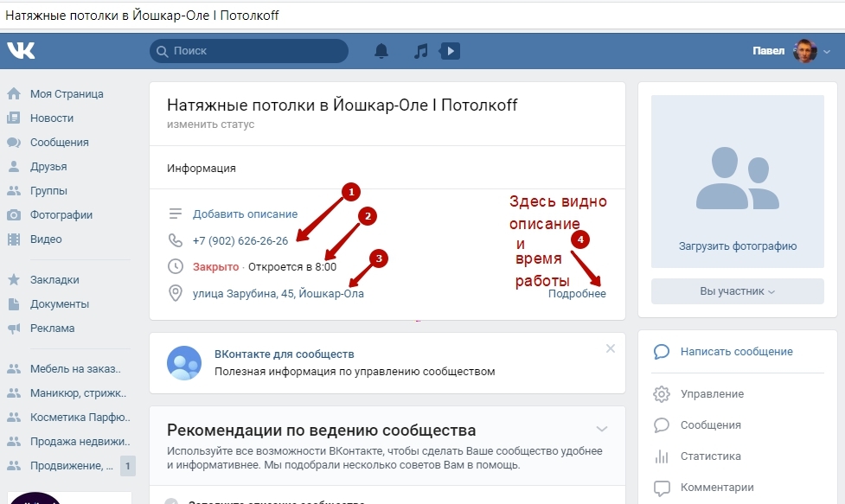Screen dimensions: 845x504
Task: Open notifications bell icon
Action: (x=381, y=51)
